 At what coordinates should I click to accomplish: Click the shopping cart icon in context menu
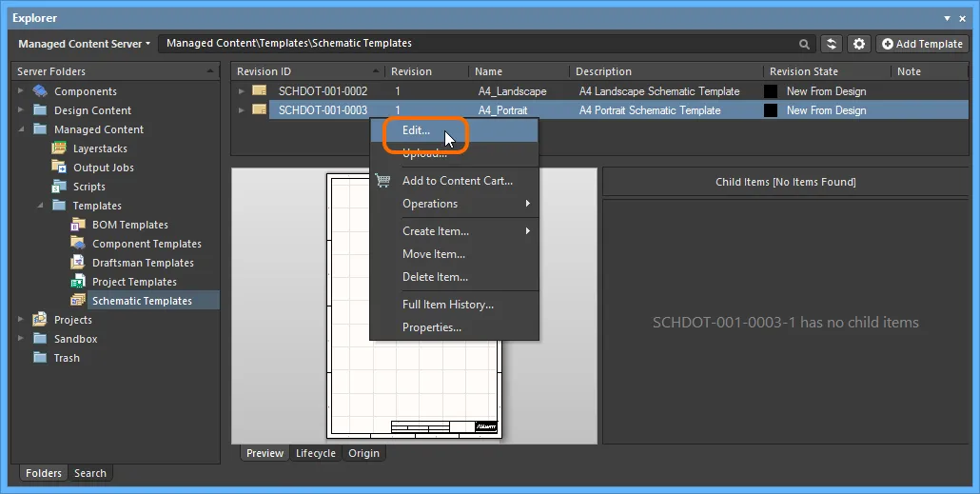coord(383,181)
